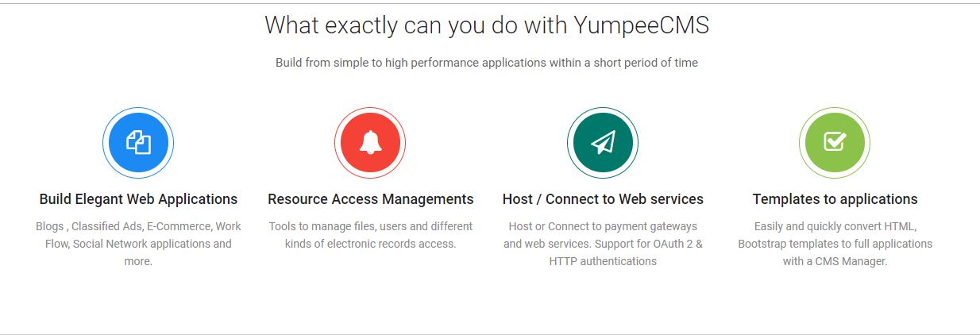Select the Templates to applications heading
The height and width of the screenshot is (335, 980).
(835, 199)
